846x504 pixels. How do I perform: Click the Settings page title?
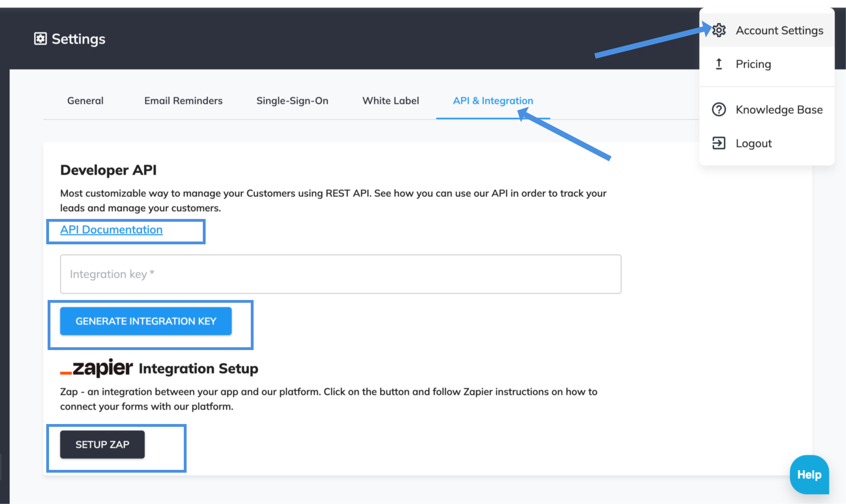pos(78,39)
